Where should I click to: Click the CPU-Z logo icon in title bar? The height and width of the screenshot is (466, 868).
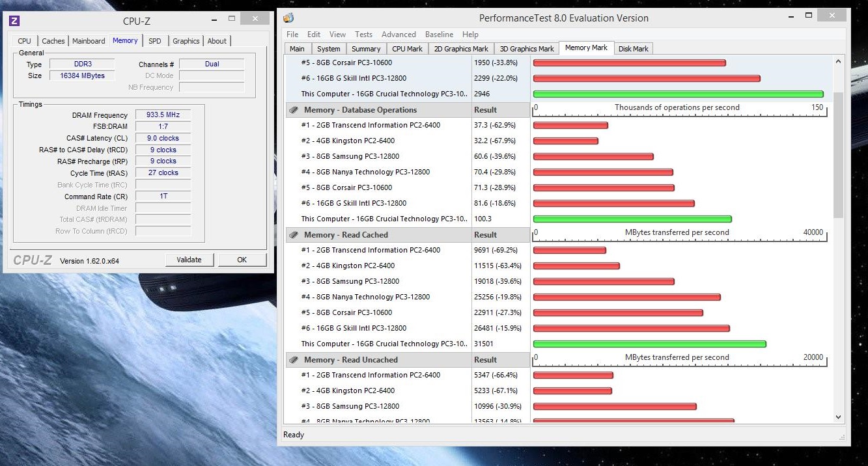pos(14,21)
